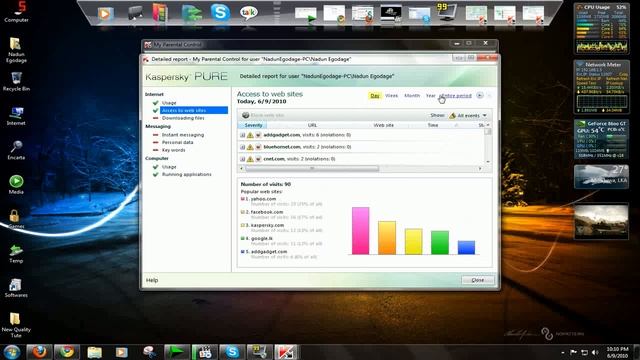Open Google Chrome from the taskbar

pos(67,351)
